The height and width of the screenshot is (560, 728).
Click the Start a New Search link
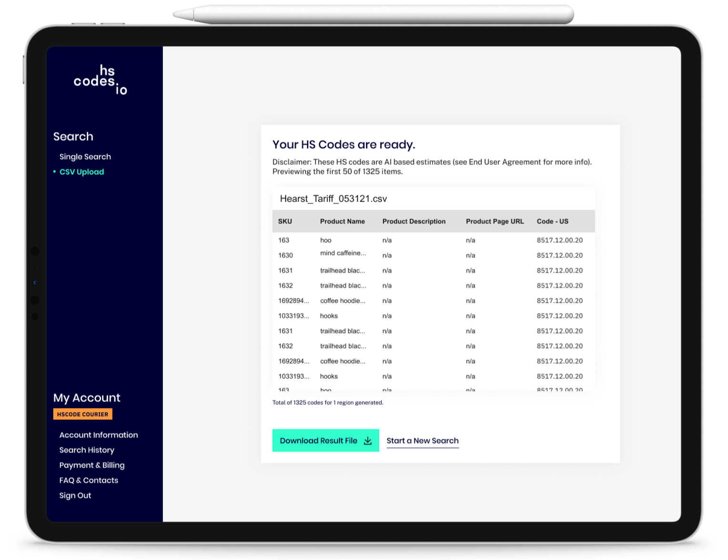[423, 441]
